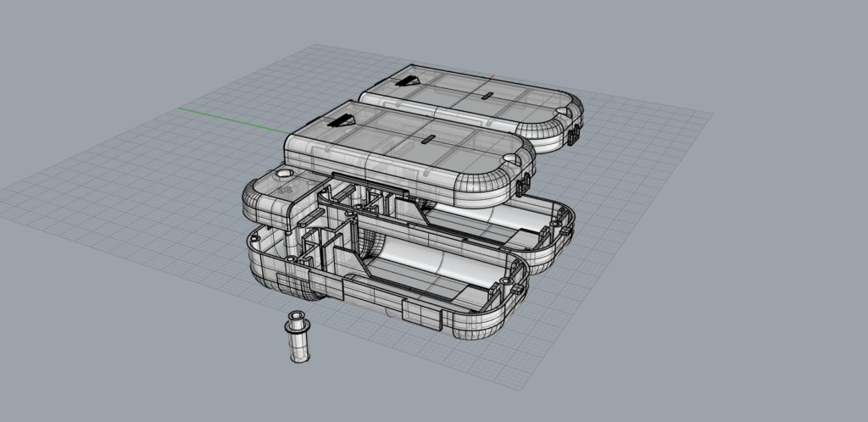Select the small cylindrical pin below the enclosure
This screenshot has height=422, width=868.
click(x=298, y=339)
